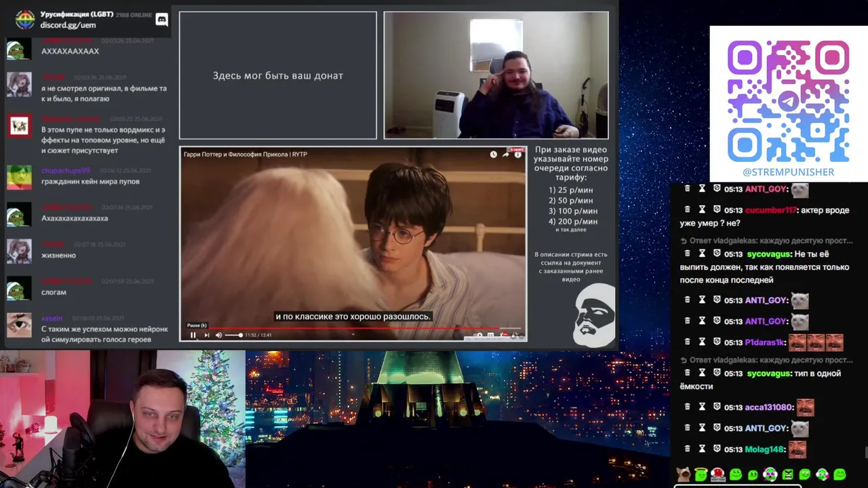Timeout acca131080 with hourglass icon
868x488 pixels.
[x=702, y=407]
